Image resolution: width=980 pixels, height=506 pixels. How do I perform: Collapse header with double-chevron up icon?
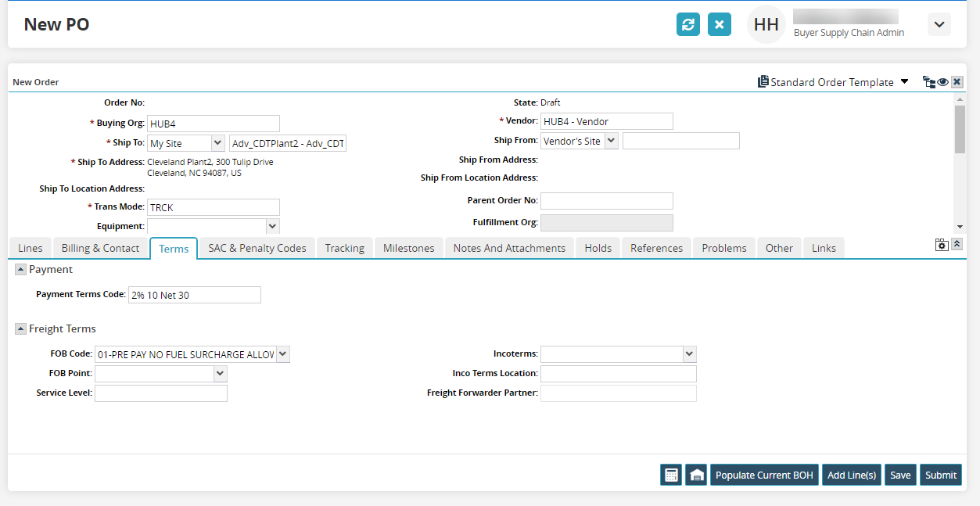click(x=957, y=245)
